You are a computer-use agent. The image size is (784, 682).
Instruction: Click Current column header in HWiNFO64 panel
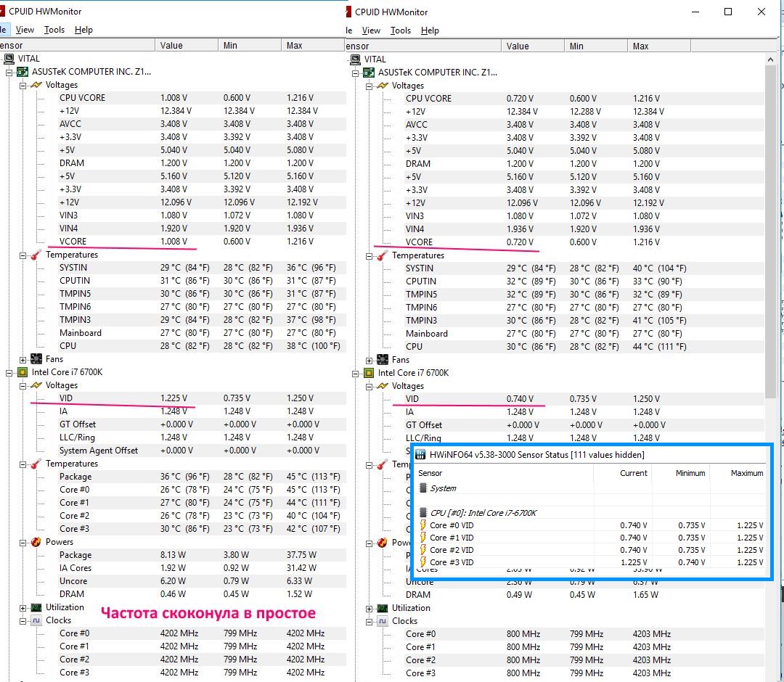[623, 473]
